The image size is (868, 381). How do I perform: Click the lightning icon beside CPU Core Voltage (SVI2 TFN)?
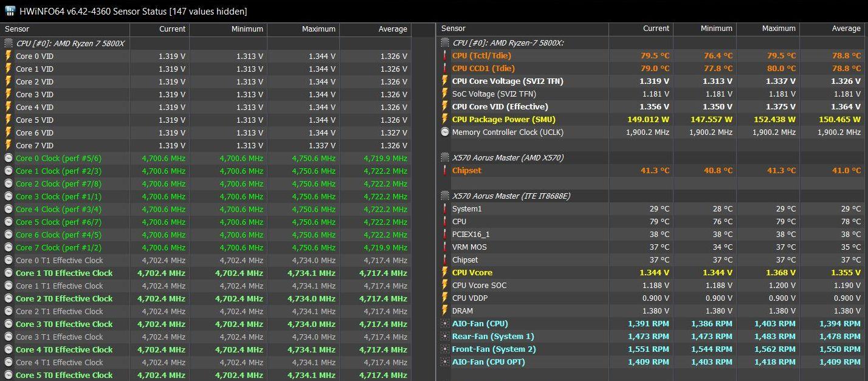click(x=445, y=81)
